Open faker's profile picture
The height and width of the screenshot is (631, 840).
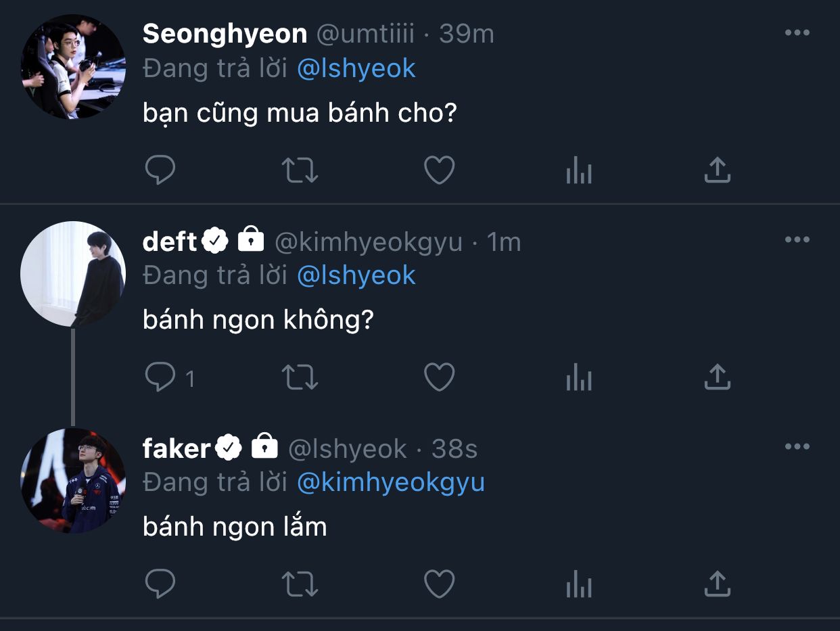[x=73, y=480]
